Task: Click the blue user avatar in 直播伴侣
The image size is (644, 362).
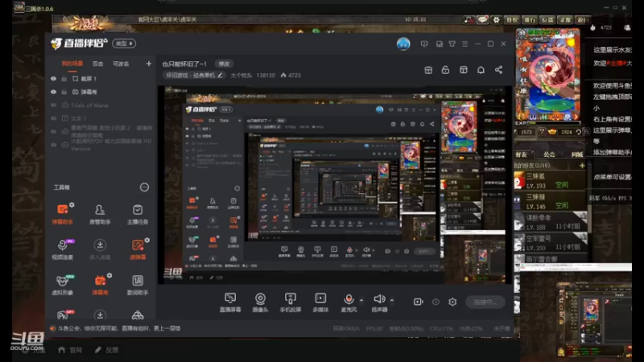Action: (403, 43)
